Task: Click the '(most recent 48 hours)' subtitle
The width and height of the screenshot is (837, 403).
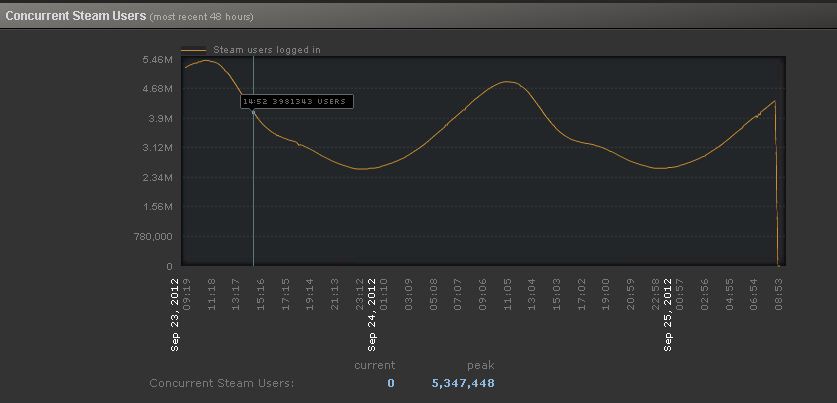Action: 202,17
